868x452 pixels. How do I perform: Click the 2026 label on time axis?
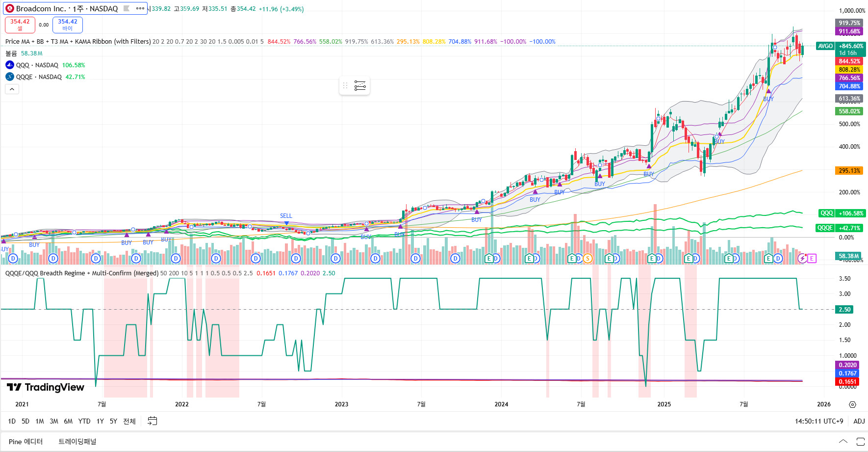(x=824, y=404)
